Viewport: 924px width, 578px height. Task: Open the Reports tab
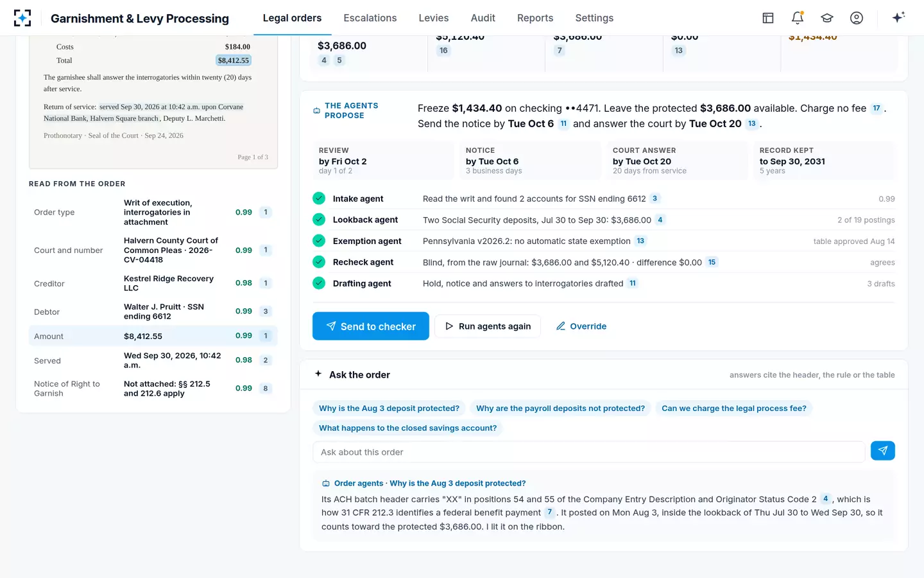[535, 18]
